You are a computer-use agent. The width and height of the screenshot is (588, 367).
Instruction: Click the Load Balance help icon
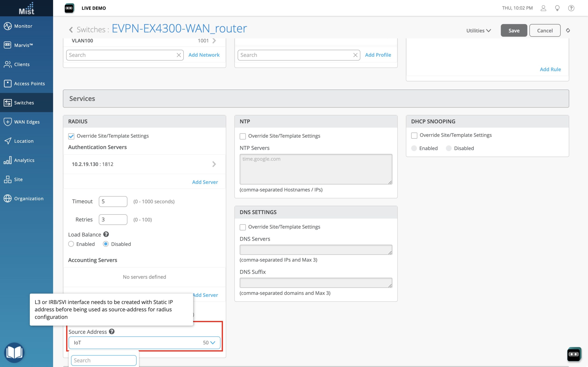tap(106, 234)
